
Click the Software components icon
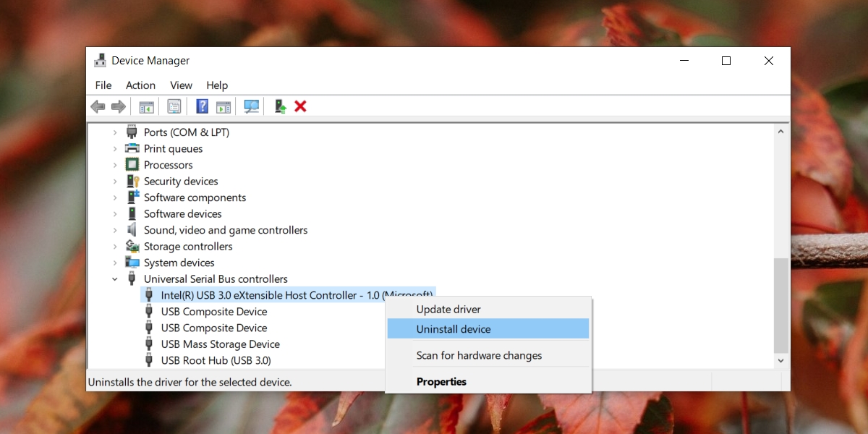point(132,197)
